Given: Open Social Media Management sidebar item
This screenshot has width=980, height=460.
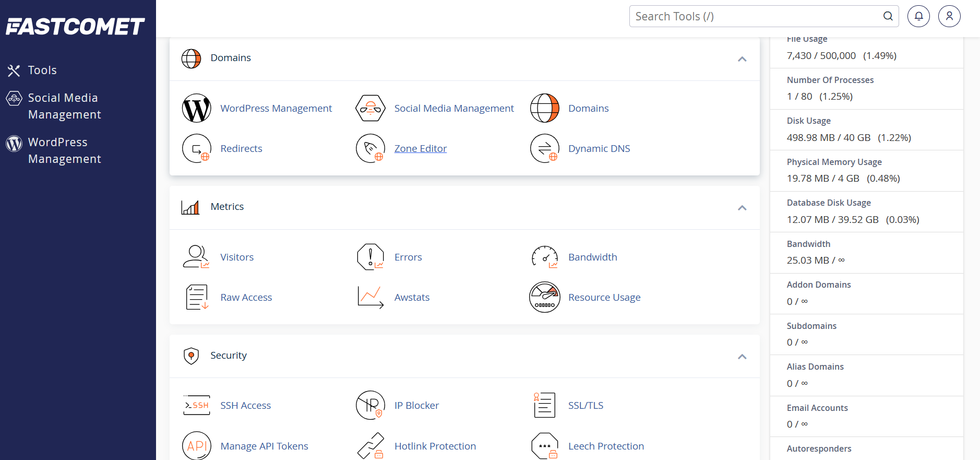Looking at the screenshot, I should [x=65, y=106].
